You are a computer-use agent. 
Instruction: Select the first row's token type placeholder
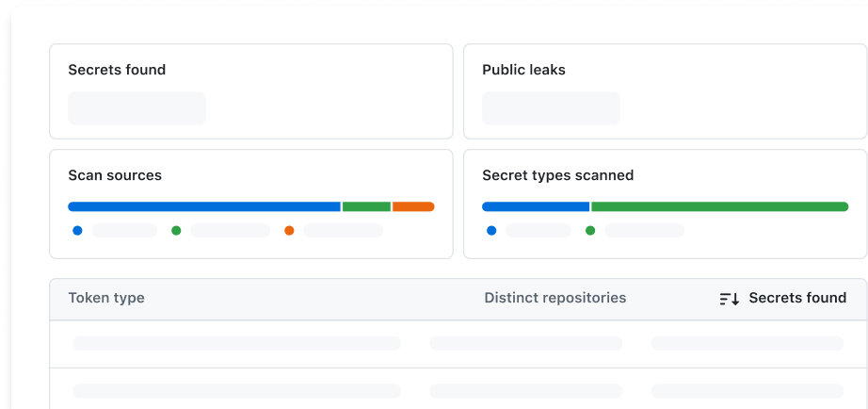[x=236, y=343]
